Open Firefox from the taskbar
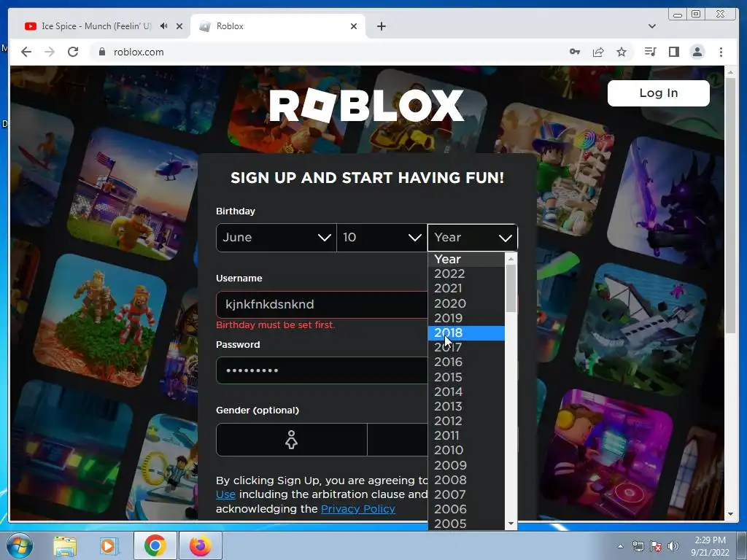The image size is (747, 560). coord(200,545)
